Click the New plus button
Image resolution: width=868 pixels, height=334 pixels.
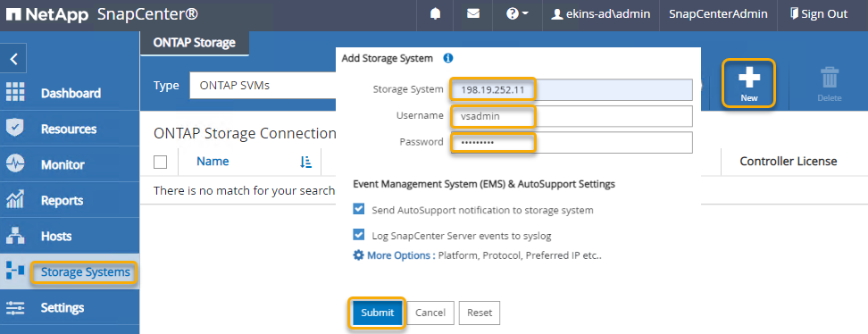(749, 83)
